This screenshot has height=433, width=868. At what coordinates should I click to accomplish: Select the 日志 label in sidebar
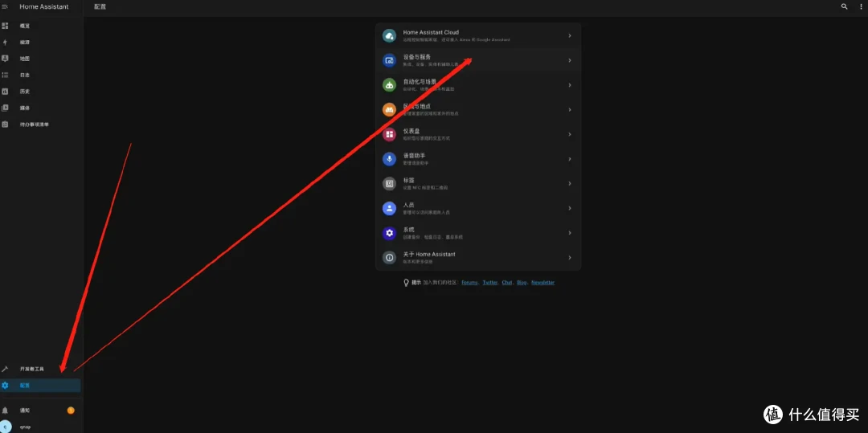pyautogui.click(x=25, y=76)
